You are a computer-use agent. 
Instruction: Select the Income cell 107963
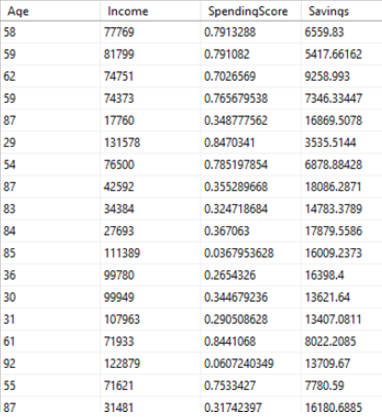(x=151, y=319)
